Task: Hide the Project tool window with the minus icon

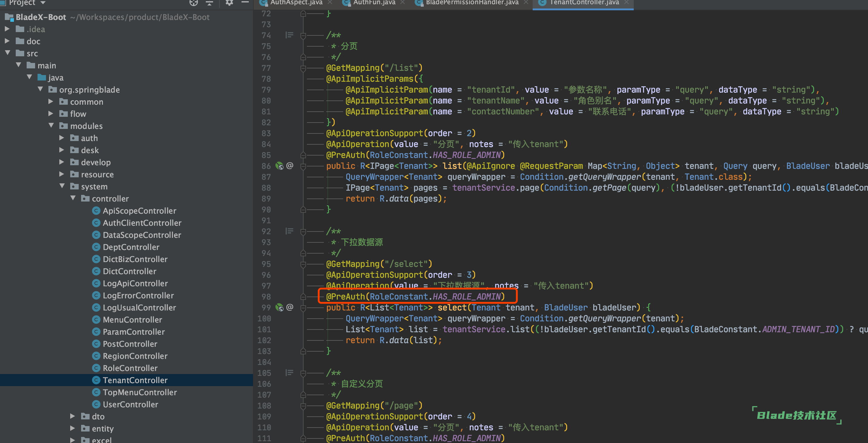Action: click(x=245, y=3)
